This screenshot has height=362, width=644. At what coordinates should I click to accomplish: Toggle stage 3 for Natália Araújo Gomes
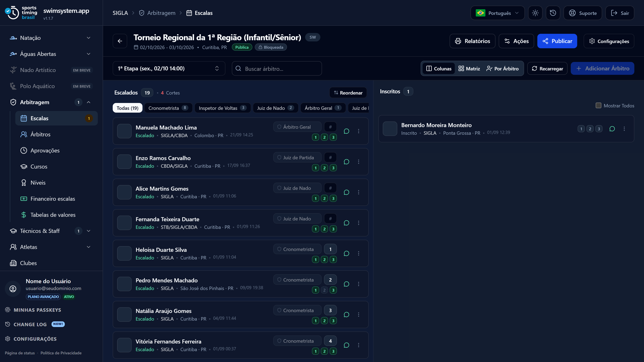(x=333, y=321)
